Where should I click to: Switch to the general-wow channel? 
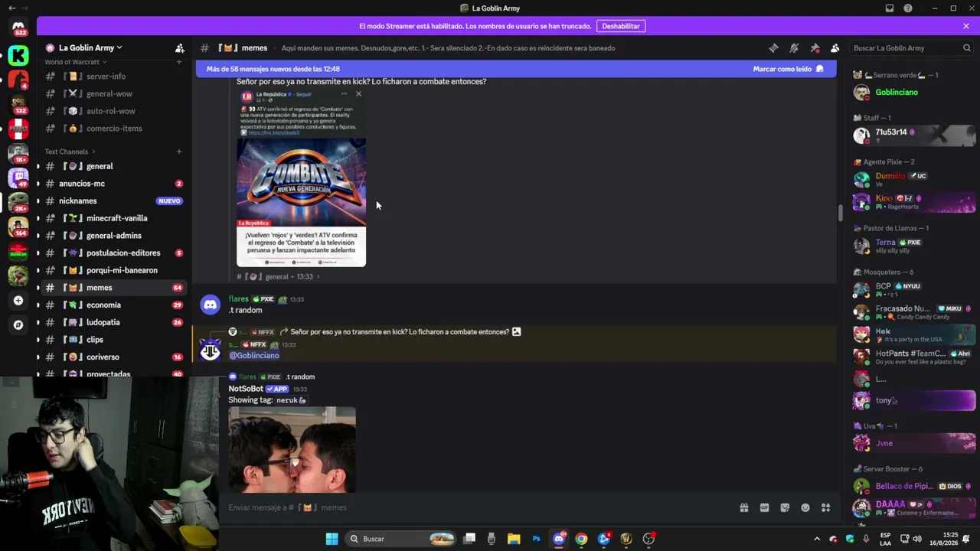tap(114, 94)
